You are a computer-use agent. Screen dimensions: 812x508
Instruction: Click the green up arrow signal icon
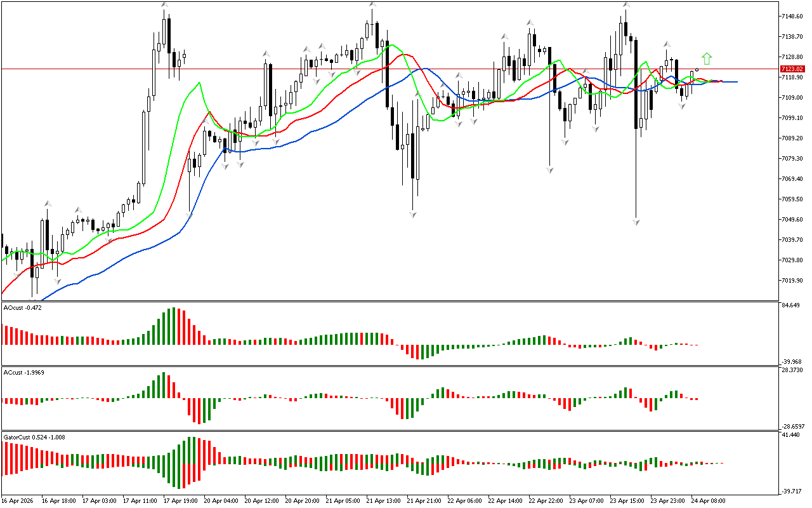[707, 59]
